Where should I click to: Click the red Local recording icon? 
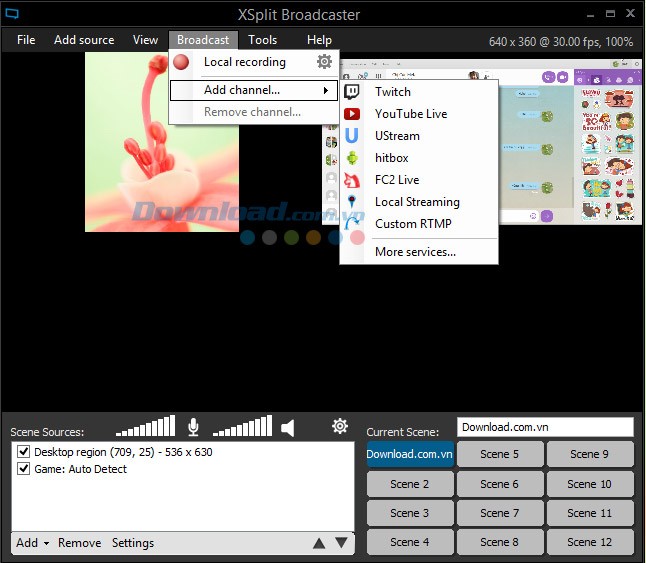point(181,62)
